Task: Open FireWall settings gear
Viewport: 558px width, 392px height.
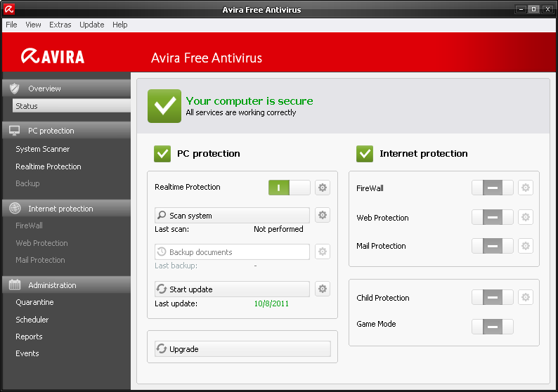Action: 526,188
